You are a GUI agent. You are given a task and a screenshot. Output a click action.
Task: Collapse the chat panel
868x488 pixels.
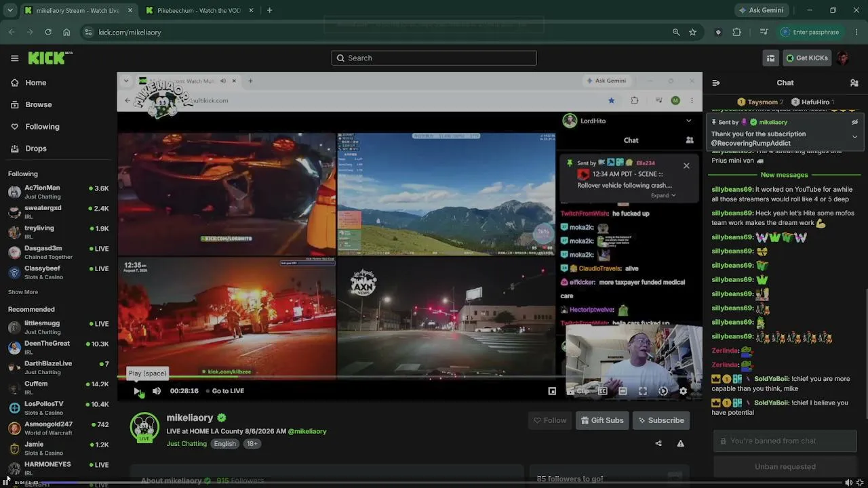pos(715,83)
